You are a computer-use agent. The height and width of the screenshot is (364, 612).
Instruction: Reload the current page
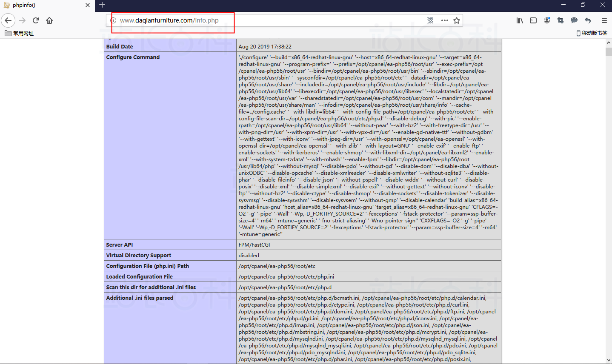pyautogui.click(x=36, y=20)
